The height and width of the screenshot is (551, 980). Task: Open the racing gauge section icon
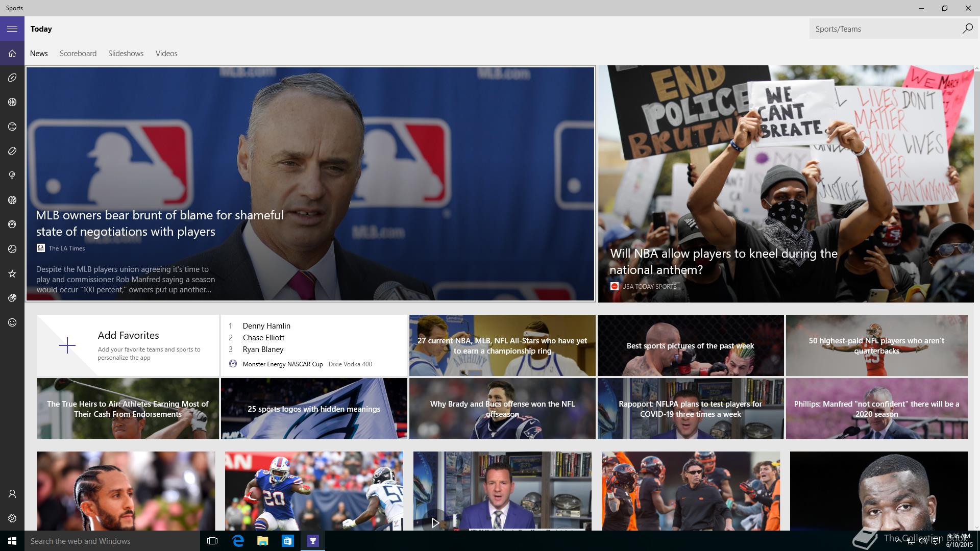[x=12, y=224]
